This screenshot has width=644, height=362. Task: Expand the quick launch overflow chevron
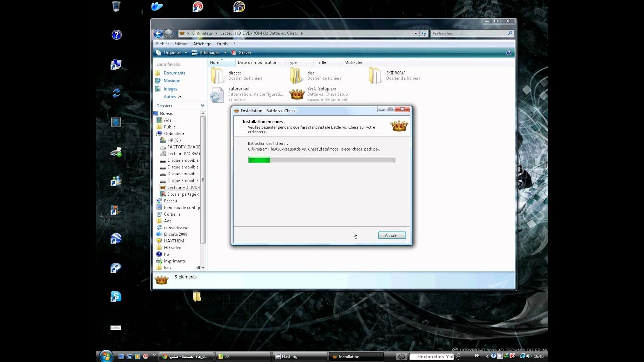[154, 355]
